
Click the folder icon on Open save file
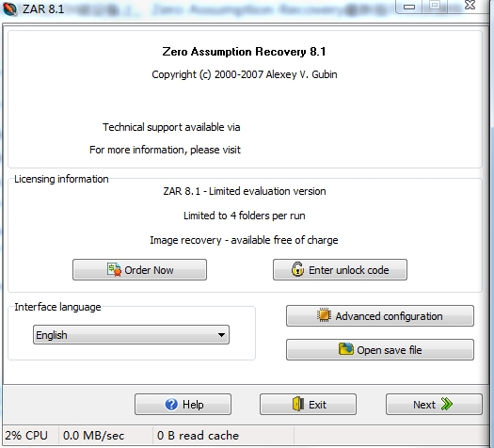pyautogui.click(x=345, y=349)
